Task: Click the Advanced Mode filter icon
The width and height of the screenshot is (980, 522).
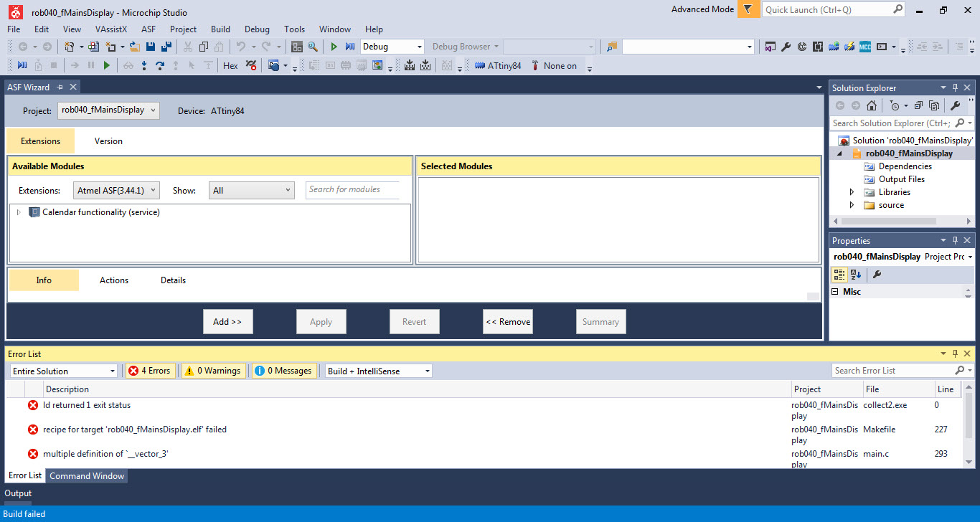Action: point(748,9)
